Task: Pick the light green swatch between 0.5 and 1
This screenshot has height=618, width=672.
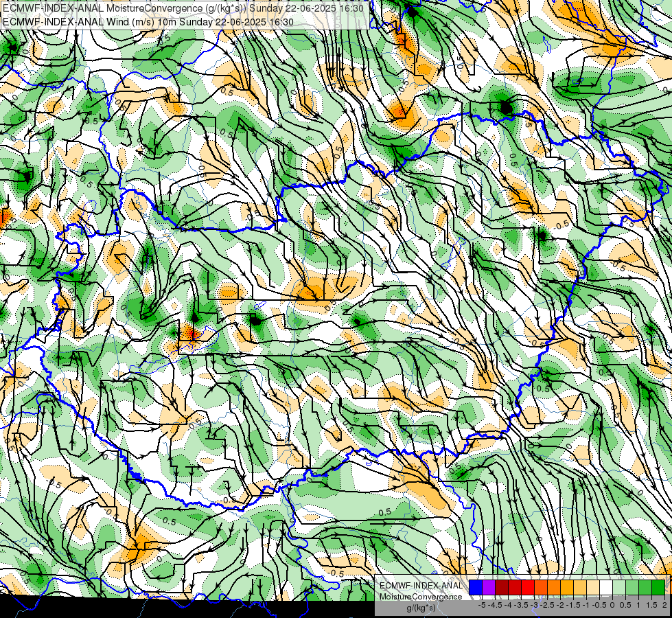Action: pyautogui.click(x=632, y=587)
